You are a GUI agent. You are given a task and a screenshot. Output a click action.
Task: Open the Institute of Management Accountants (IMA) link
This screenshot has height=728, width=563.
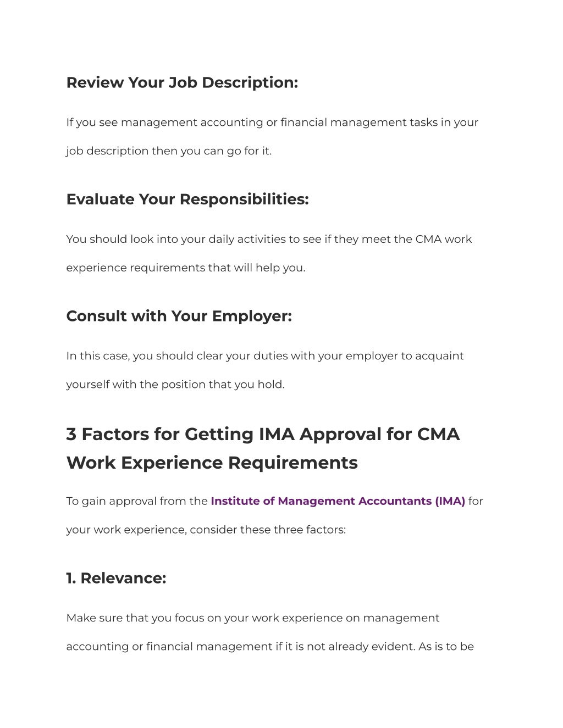338,501
